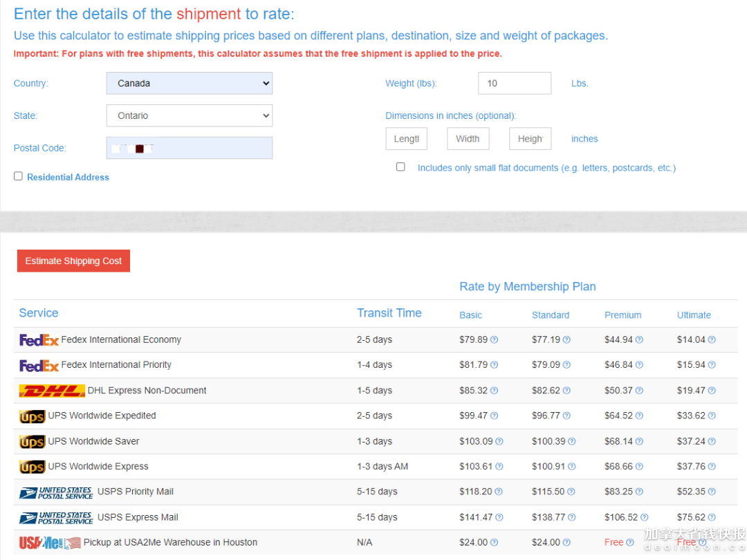Click help icon beside FedEx Economy Basic $79.89

coord(495,340)
